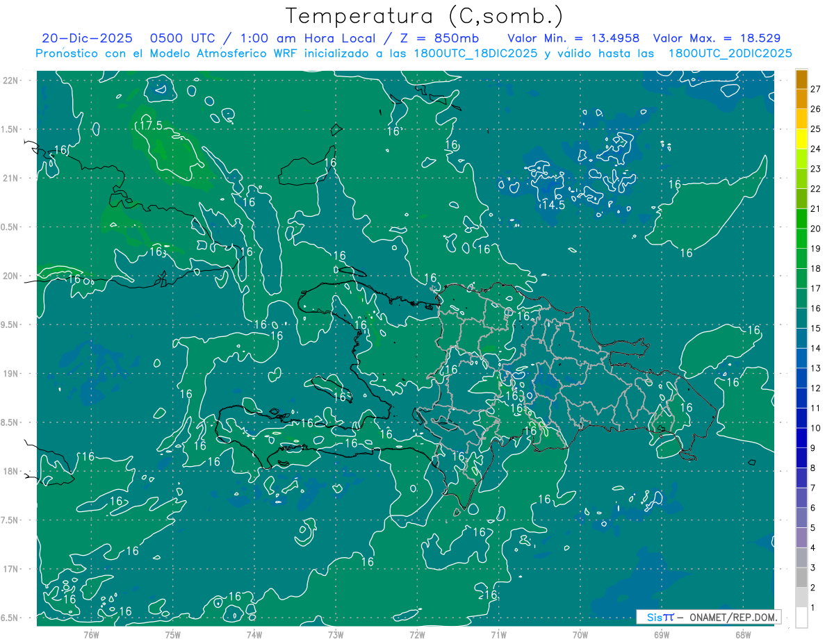The width and height of the screenshot is (834, 644).
Task: Click the '1.5N' latitude tick label
Action: [x=10, y=129]
